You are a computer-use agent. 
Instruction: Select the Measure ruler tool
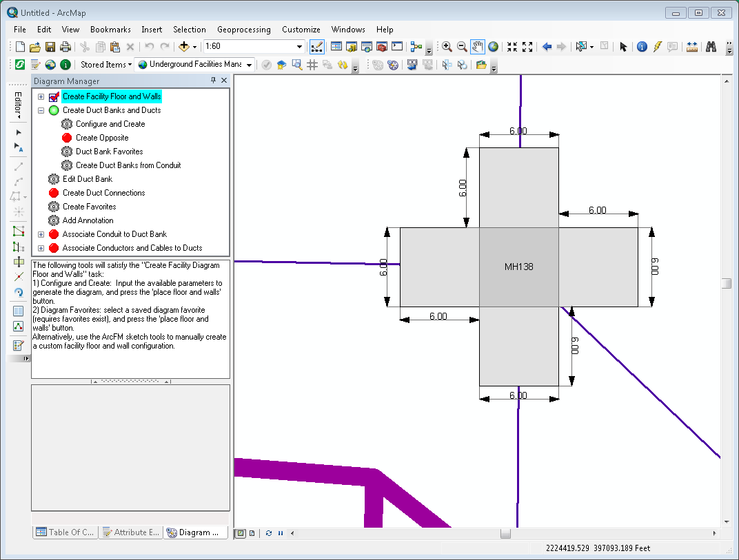[x=692, y=47]
